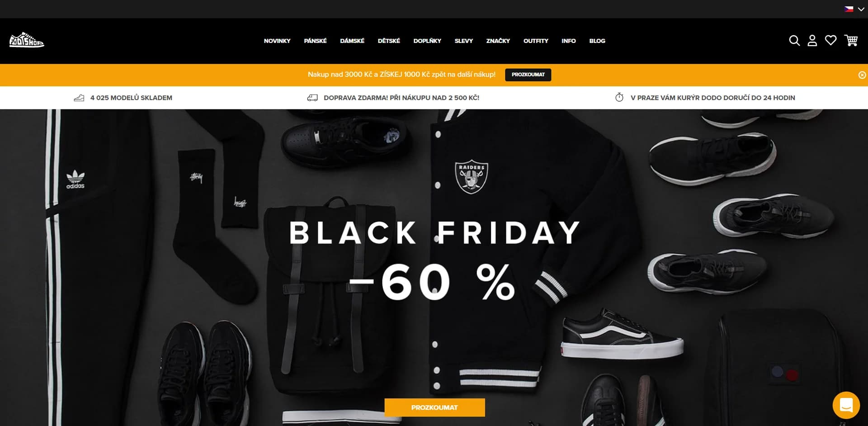Screen dimensions: 868x426
Task: Open the DÁMSKÉ menu
Action: pyautogui.click(x=352, y=41)
